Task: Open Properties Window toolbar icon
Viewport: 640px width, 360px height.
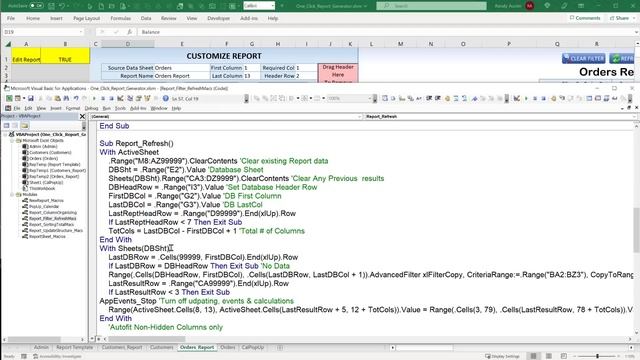Action: [138, 98]
